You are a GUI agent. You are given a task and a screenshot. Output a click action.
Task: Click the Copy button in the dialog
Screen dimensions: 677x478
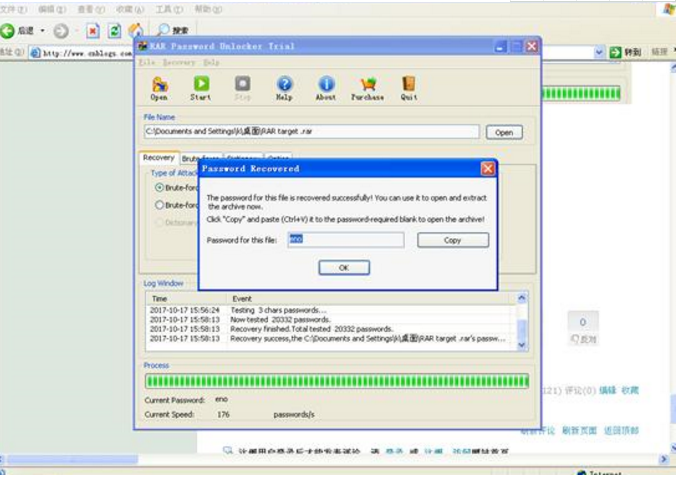pos(453,240)
